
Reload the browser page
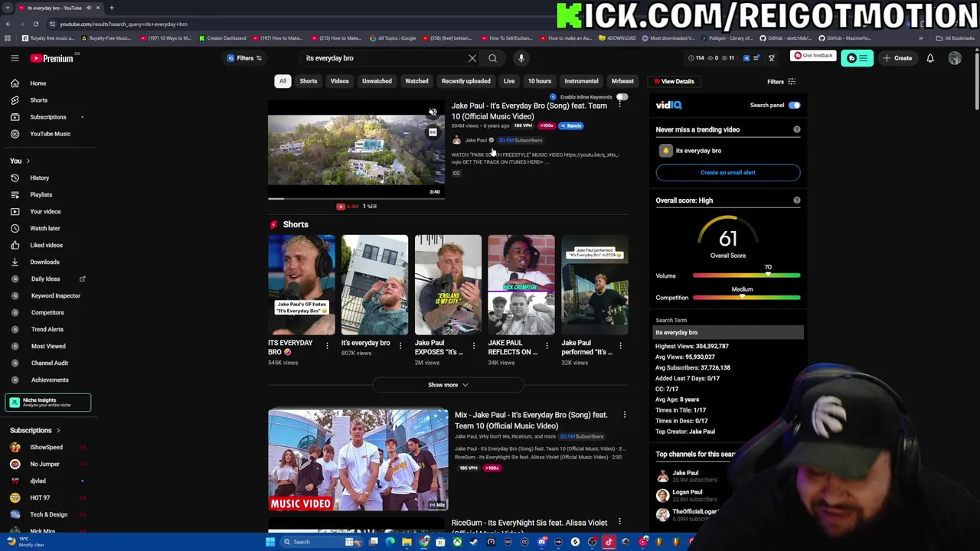35,24
